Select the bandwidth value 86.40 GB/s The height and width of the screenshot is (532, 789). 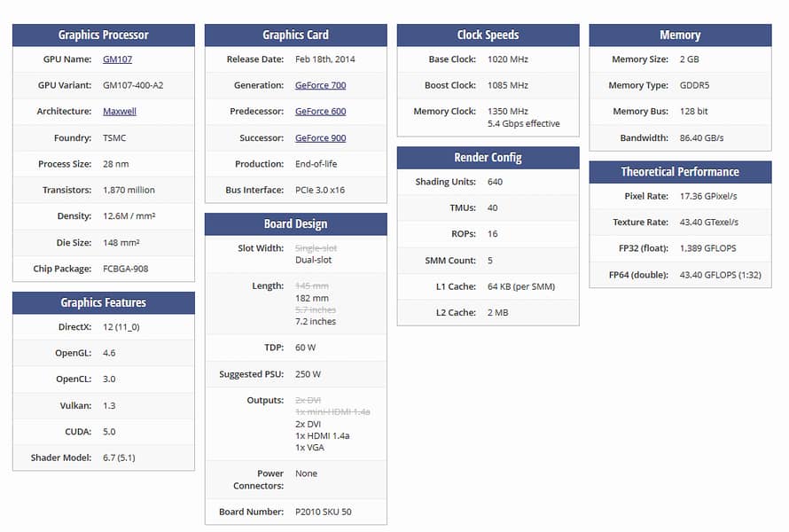(x=701, y=137)
